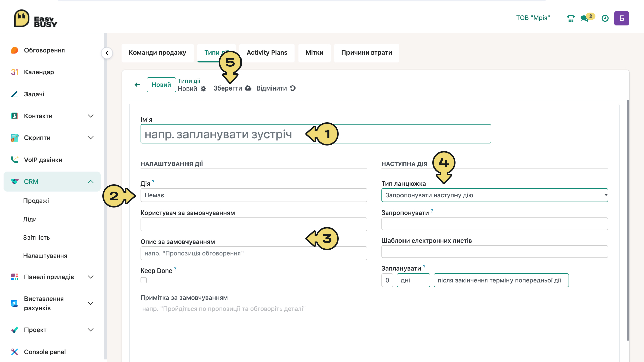The image size is (644, 362).
Task: Click the Проект checkmark icon
Action: pos(15,330)
